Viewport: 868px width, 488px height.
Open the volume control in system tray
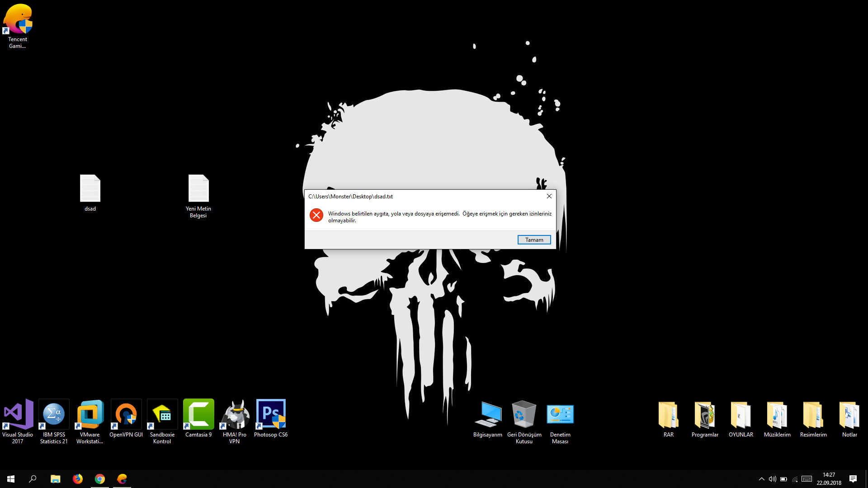click(773, 479)
